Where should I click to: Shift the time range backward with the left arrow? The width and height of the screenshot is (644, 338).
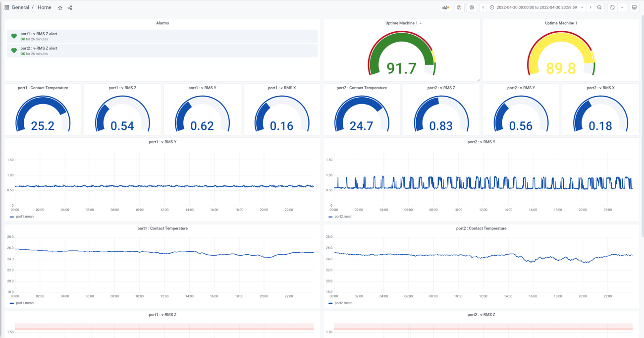tap(483, 7)
